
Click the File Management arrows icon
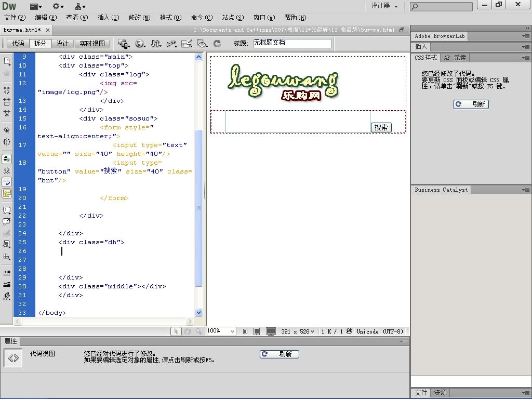click(x=155, y=44)
